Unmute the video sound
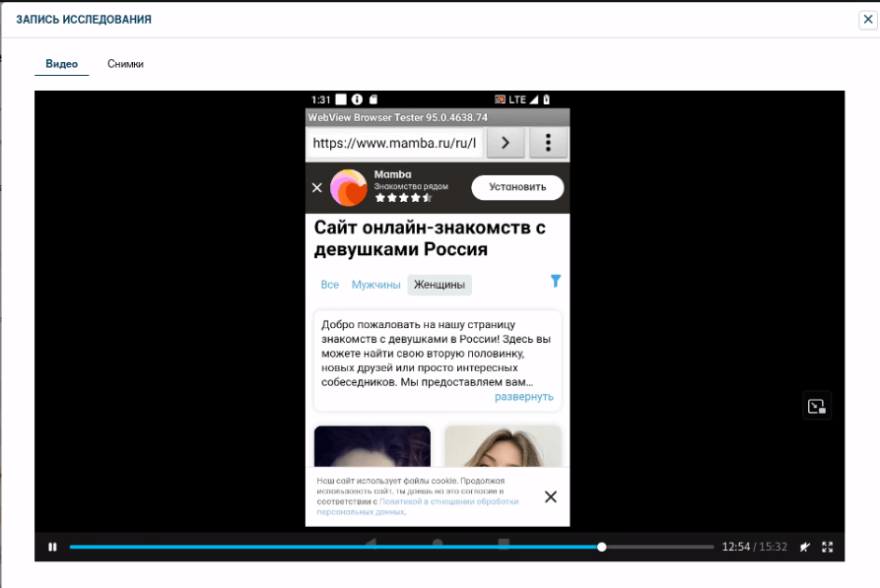This screenshot has height=588, width=880. 805,547
